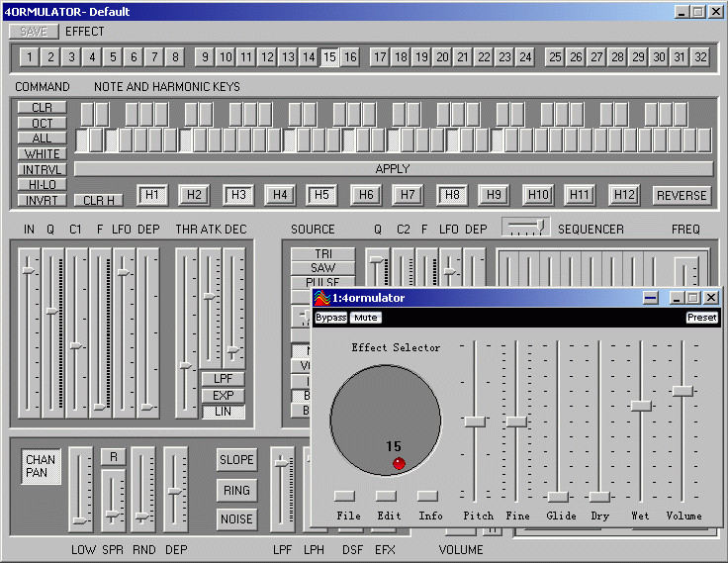Click the Dry slider handle
Viewport: 728px width, 563px height.
(x=599, y=497)
